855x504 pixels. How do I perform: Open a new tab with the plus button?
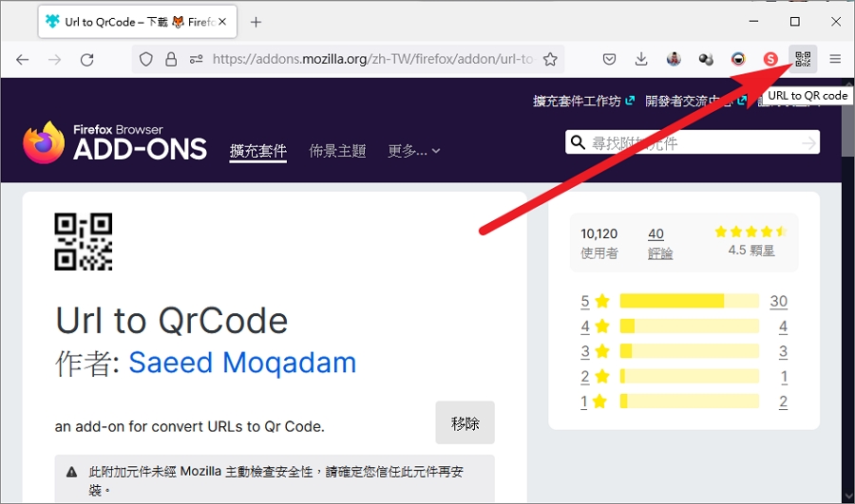click(x=256, y=22)
